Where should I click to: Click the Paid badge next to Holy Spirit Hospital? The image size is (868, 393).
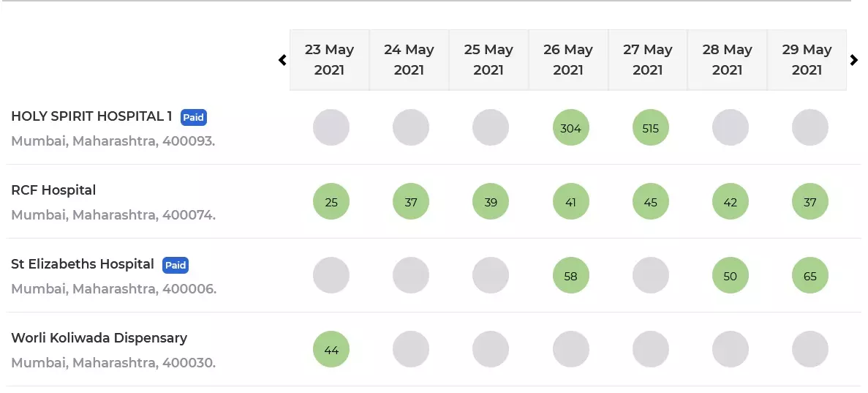194,117
